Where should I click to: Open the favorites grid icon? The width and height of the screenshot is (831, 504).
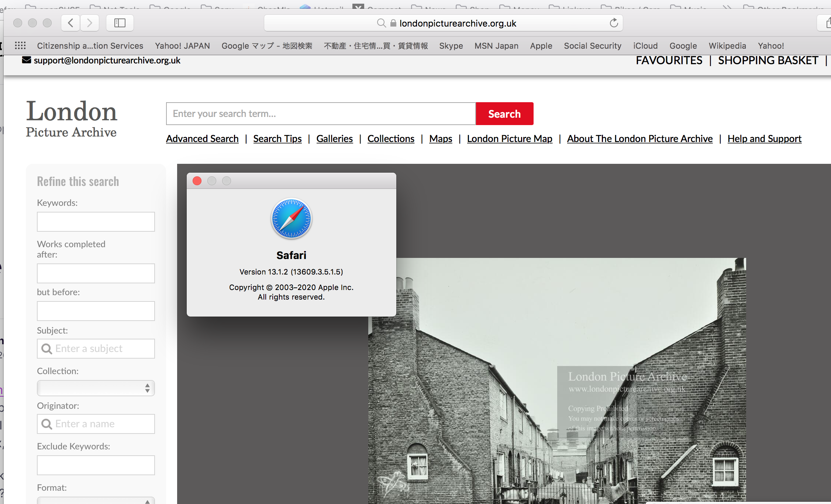pyautogui.click(x=20, y=46)
